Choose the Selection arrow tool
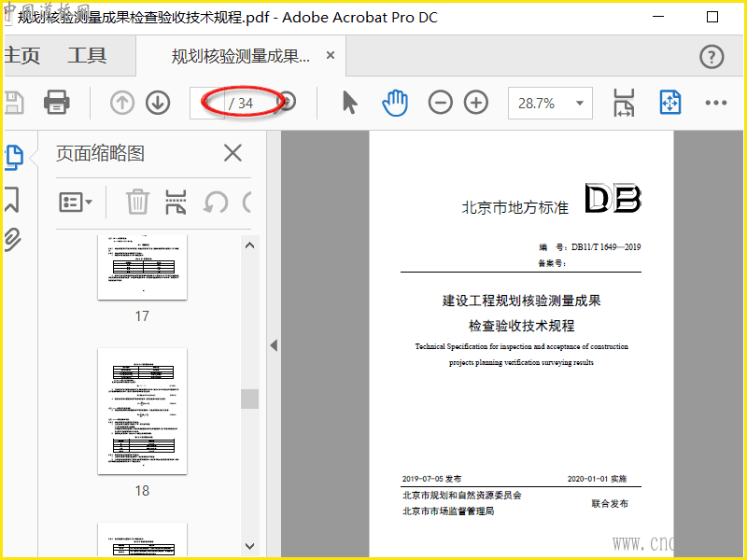Image resolution: width=747 pixels, height=560 pixels. point(349,103)
